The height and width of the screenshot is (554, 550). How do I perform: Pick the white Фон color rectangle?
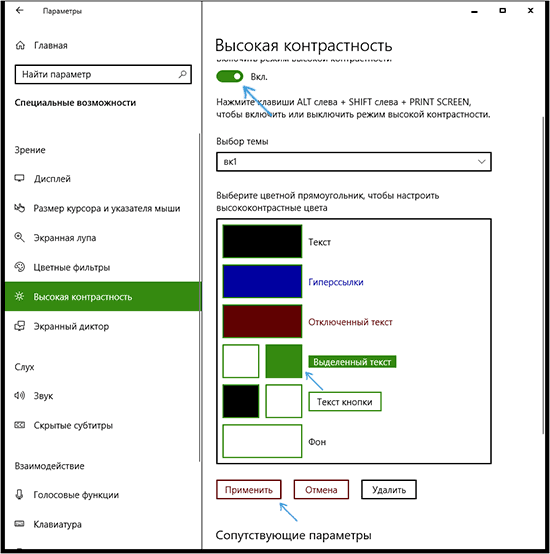tap(262, 441)
